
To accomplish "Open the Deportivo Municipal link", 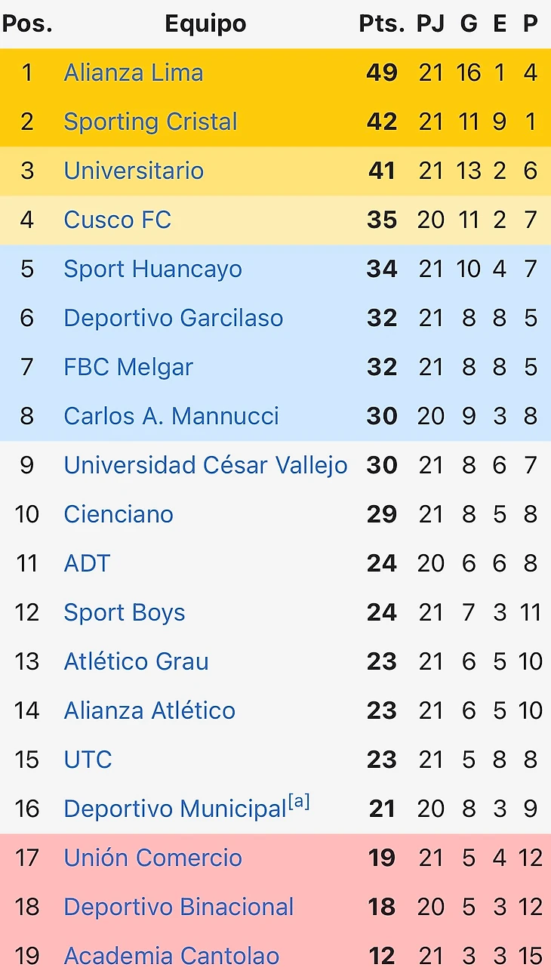I will tap(174, 809).
